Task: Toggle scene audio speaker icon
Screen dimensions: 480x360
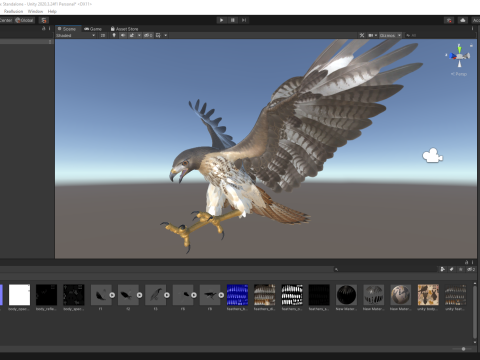Action: pyautogui.click(x=123, y=35)
